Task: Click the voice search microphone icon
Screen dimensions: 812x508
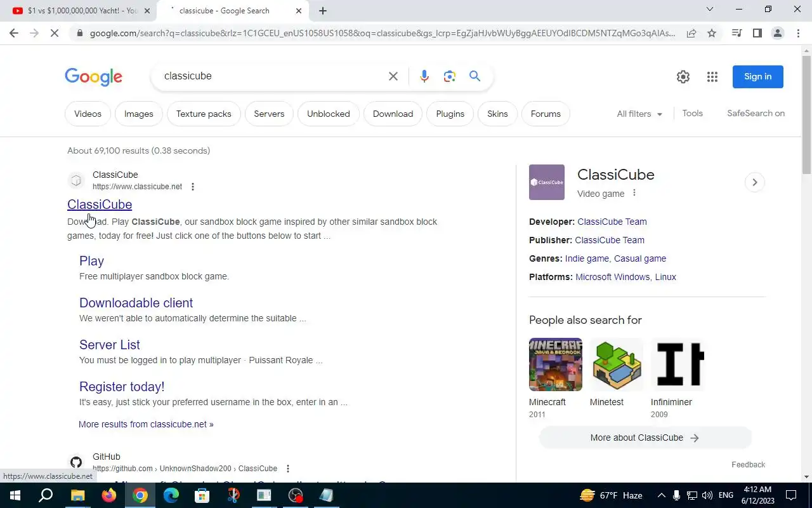Action: coord(424,76)
